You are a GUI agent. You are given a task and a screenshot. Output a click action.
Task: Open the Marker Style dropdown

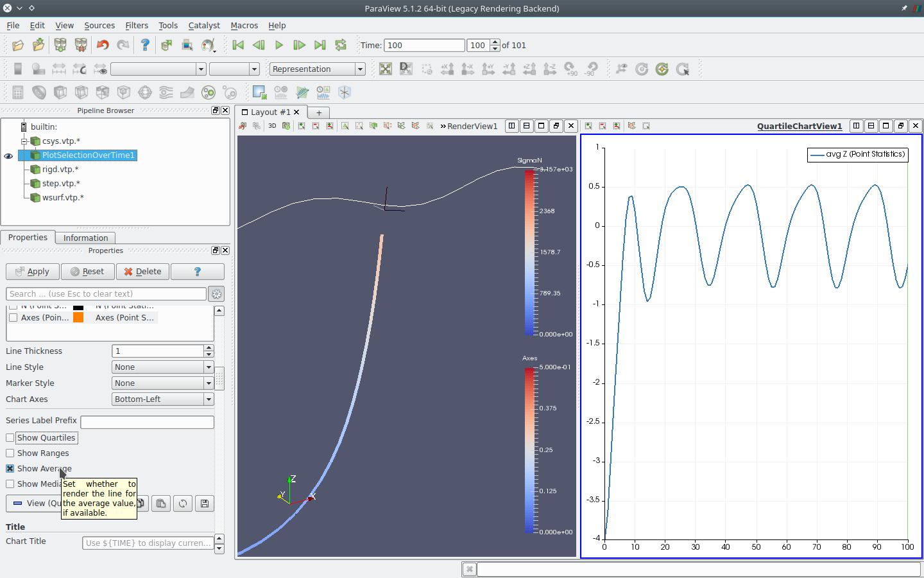click(x=162, y=383)
